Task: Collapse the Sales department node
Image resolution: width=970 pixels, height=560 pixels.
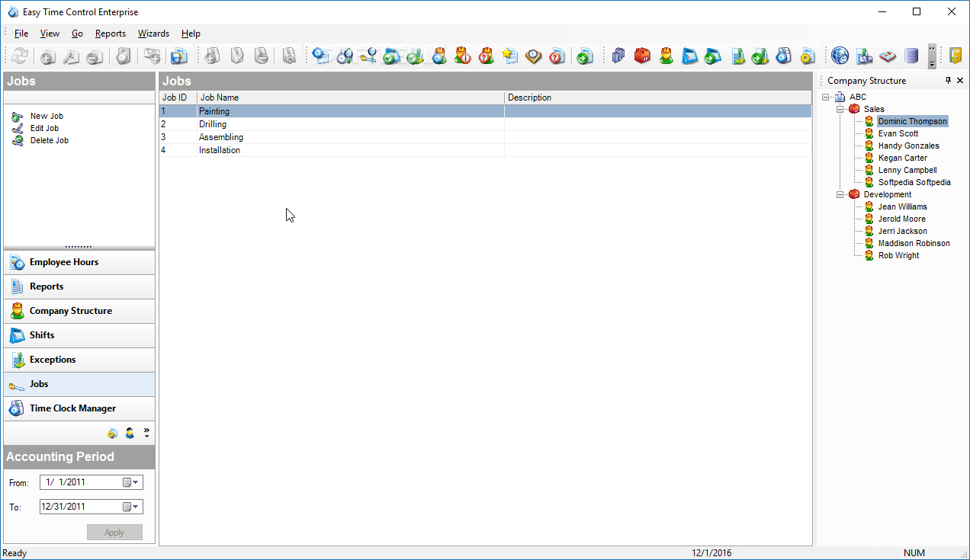Action: 840,109
